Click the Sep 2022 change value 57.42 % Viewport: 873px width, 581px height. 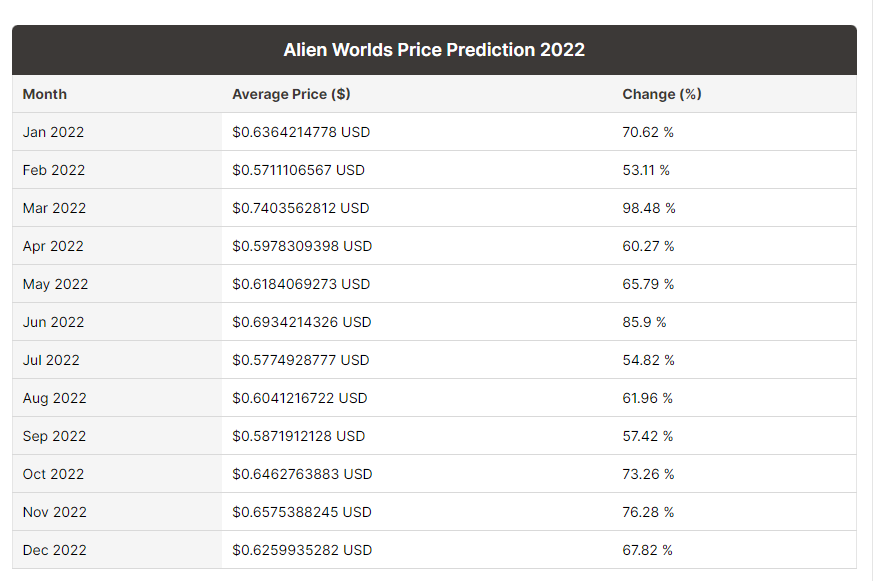pyautogui.click(x=648, y=436)
